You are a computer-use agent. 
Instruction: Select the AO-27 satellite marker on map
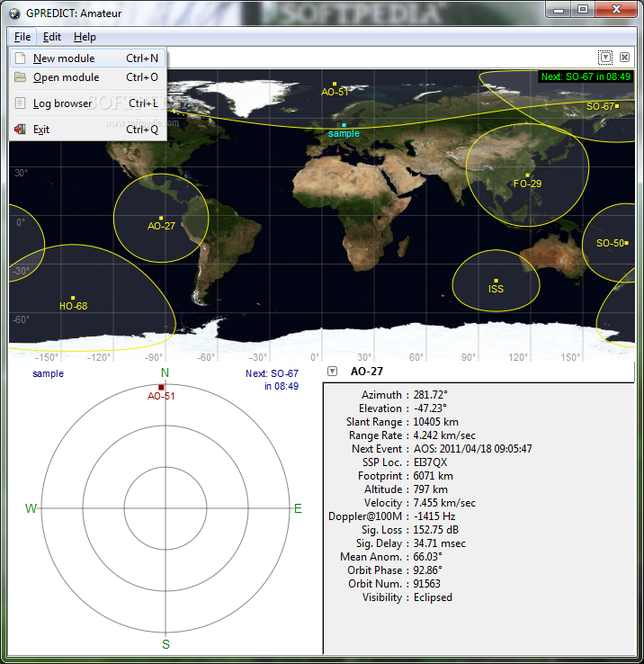tap(161, 218)
